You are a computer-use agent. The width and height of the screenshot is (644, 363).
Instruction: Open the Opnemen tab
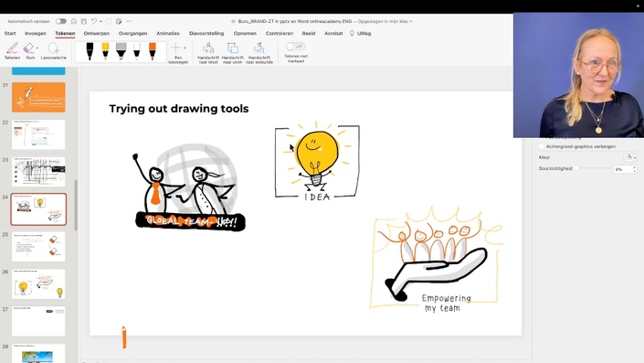click(x=245, y=33)
